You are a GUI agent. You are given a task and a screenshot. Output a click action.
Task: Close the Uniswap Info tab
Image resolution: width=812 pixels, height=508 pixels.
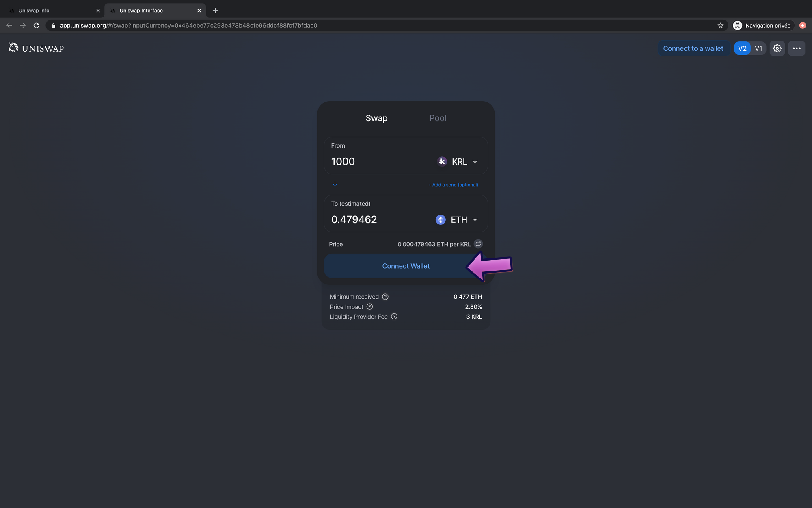click(x=98, y=11)
